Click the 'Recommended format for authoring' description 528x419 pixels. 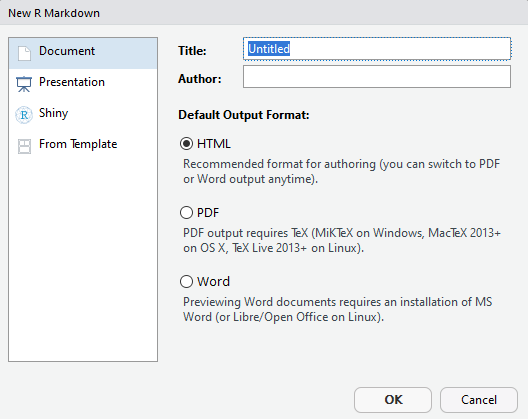tap(341, 171)
